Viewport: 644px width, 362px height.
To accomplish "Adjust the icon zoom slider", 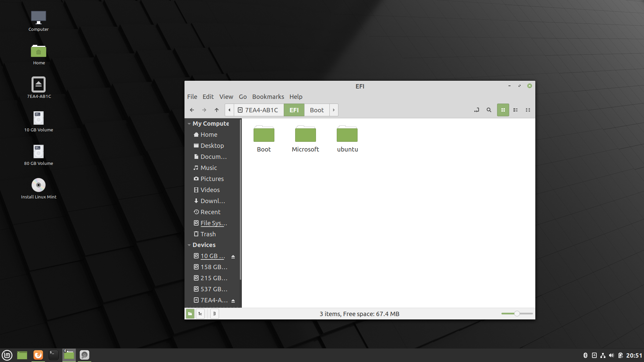I will click(517, 314).
